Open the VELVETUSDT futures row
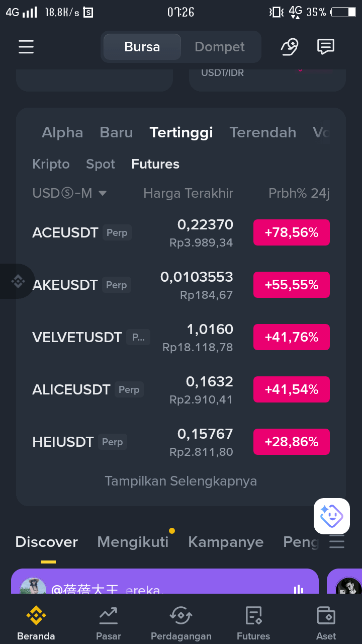Image resolution: width=362 pixels, height=644 pixels. click(x=181, y=337)
